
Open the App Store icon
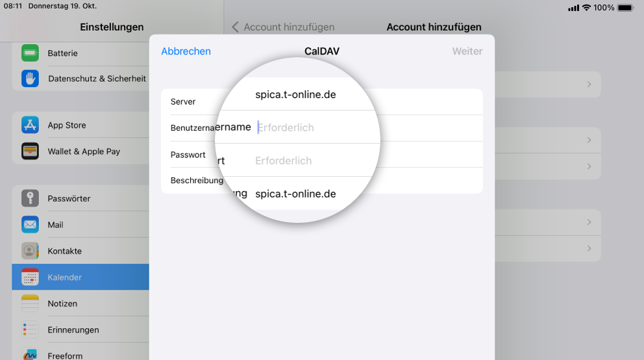(x=30, y=125)
